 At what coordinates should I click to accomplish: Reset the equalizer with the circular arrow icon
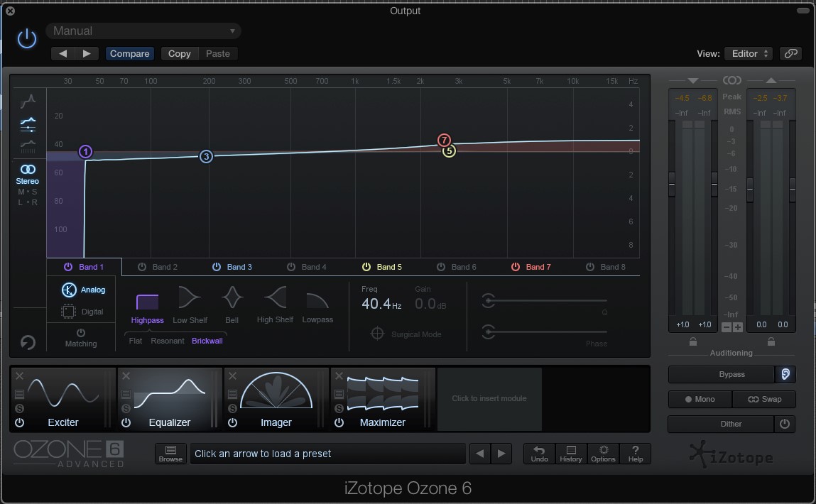(x=28, y=341)
